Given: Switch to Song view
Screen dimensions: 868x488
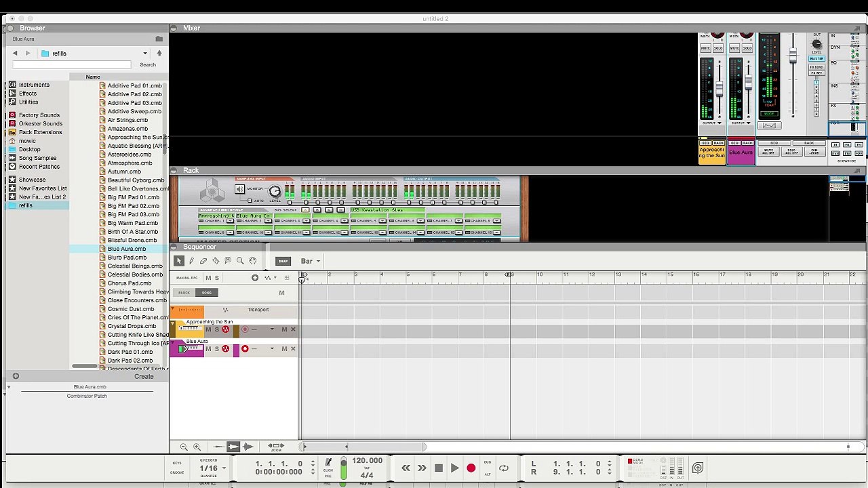Looking at the screenshot, I should point(206,293).
